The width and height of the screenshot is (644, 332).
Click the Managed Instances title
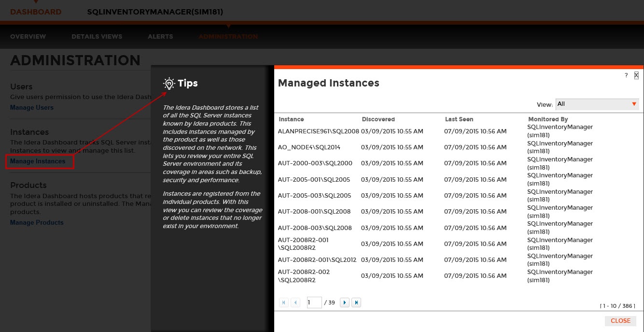pos(329,83)
